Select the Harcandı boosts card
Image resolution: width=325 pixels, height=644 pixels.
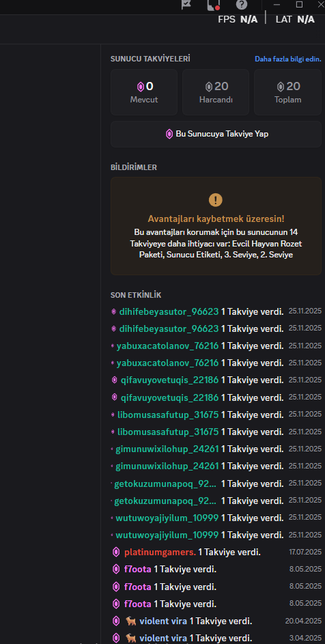pos(216,92)
